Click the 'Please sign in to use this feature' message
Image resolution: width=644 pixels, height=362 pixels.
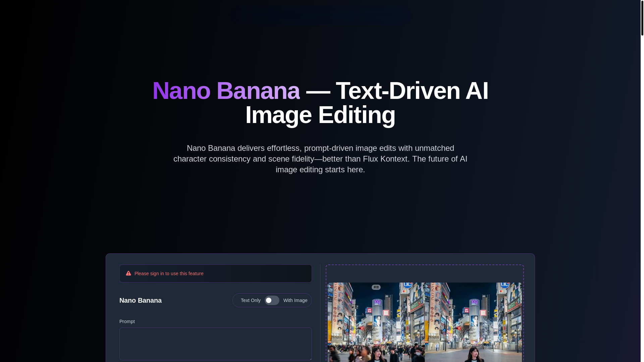tap(169, 274)
